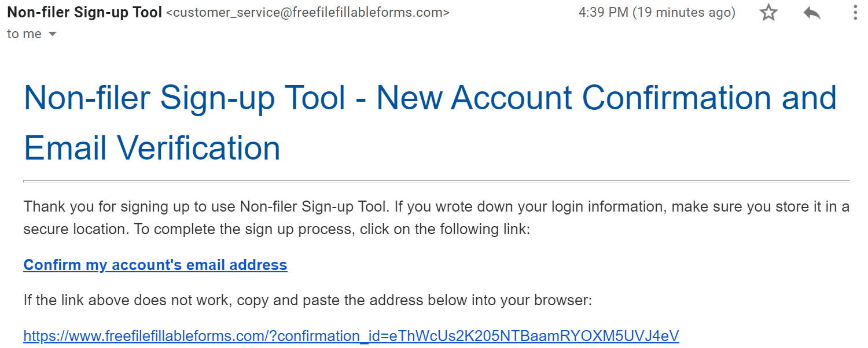The height and width of the screenshot is (348, 868).
Task: Click the "4:39 PM" sent time
Action: [x=603, y=13]
